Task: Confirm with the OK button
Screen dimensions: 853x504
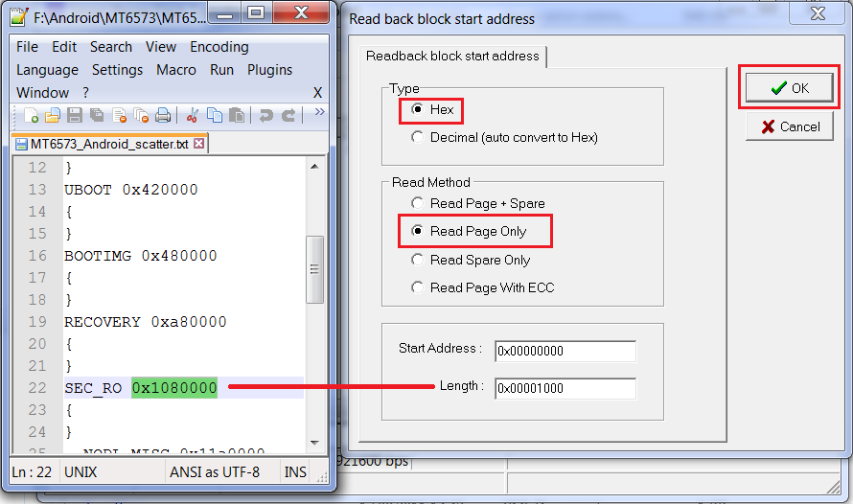Action: [790, 87]
